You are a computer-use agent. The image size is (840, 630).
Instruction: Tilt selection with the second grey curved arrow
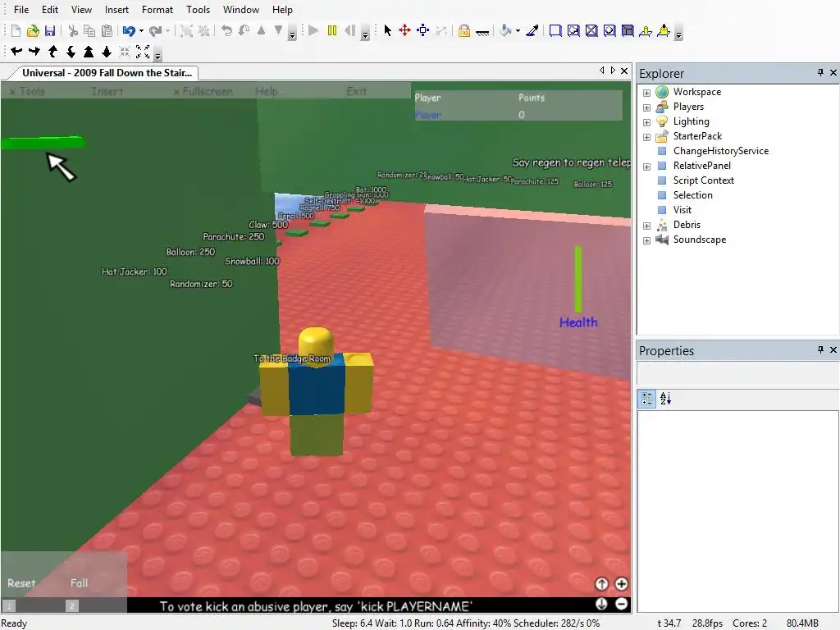[244, 30]
